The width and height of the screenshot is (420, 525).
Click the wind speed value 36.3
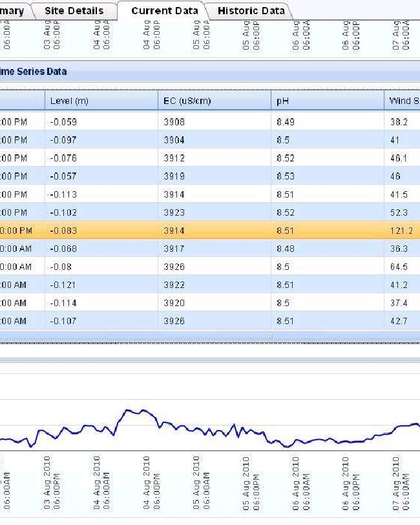click(x=399, y=249)
